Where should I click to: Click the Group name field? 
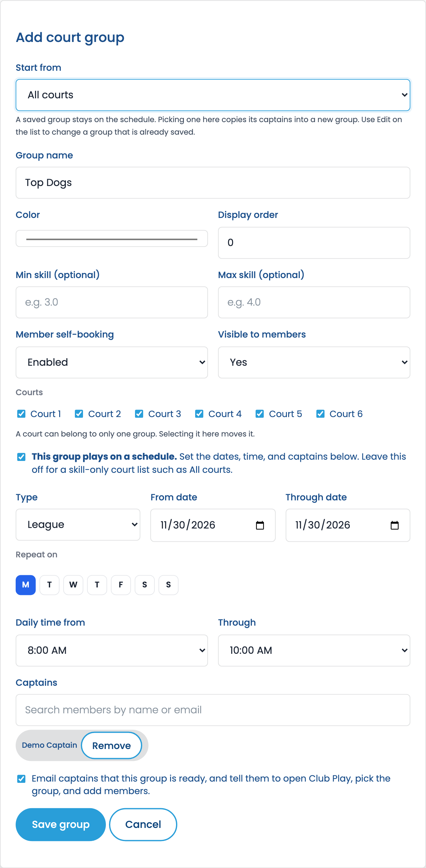[x=213, y=183]
